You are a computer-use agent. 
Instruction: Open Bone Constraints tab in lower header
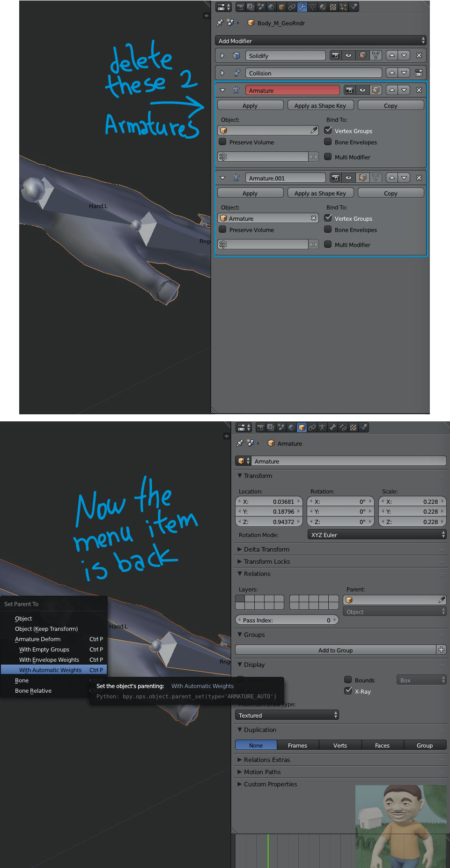tap(343, 427)
